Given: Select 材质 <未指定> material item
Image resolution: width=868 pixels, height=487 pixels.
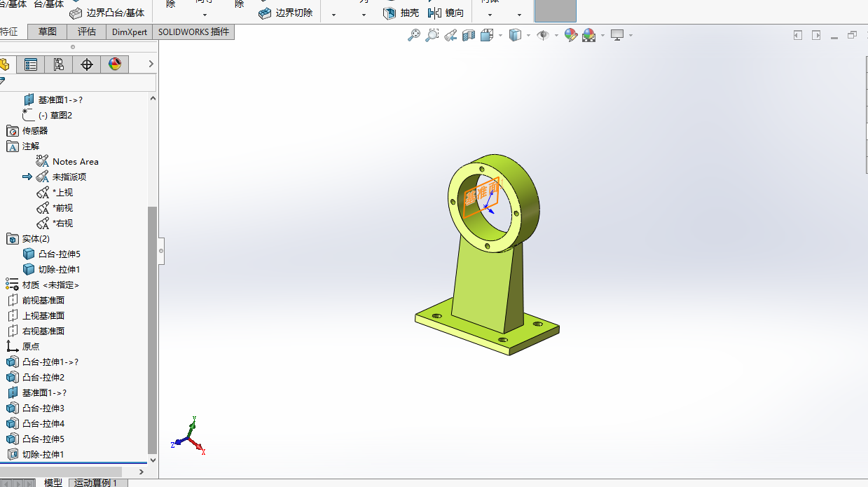Looking at the screenshot, I should point(50,285).
